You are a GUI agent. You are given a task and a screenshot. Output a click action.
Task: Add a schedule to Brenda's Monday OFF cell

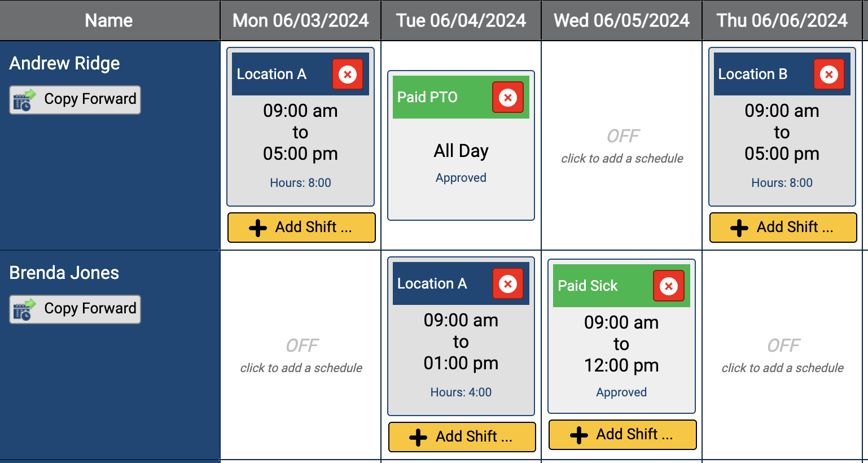pos(301,356)
